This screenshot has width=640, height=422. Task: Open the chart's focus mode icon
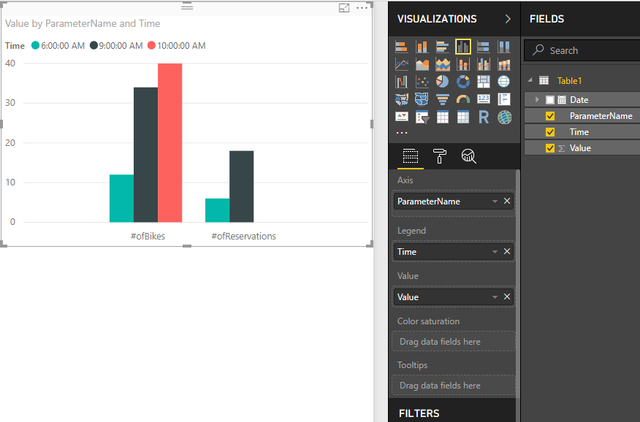click(x=344, y=8)
